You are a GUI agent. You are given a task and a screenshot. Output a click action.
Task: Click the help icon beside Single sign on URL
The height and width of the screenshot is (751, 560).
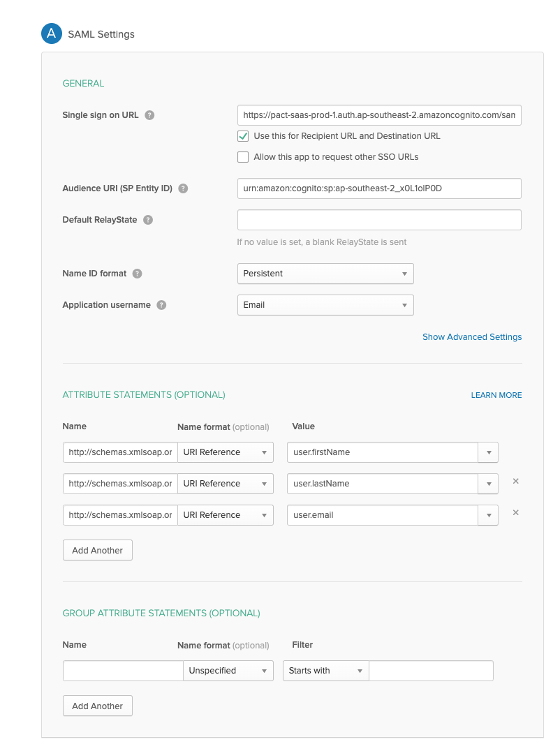tap(149, 115)
